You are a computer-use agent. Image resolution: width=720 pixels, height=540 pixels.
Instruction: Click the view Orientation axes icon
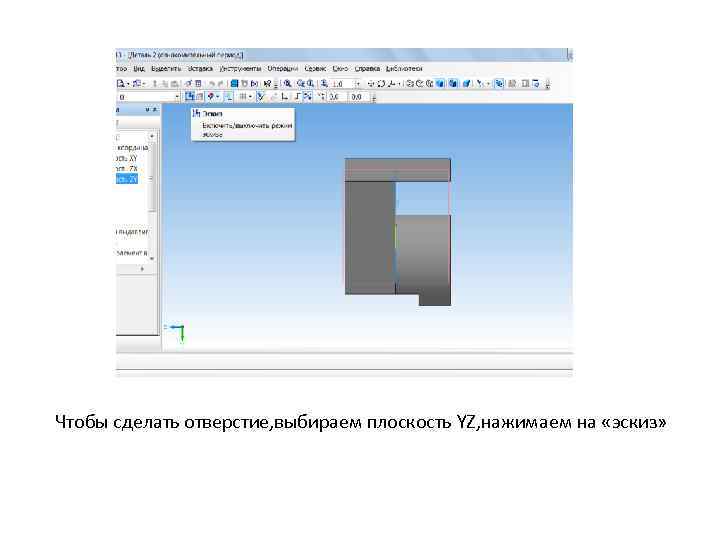pyautogui.click(x=391, y=84)
